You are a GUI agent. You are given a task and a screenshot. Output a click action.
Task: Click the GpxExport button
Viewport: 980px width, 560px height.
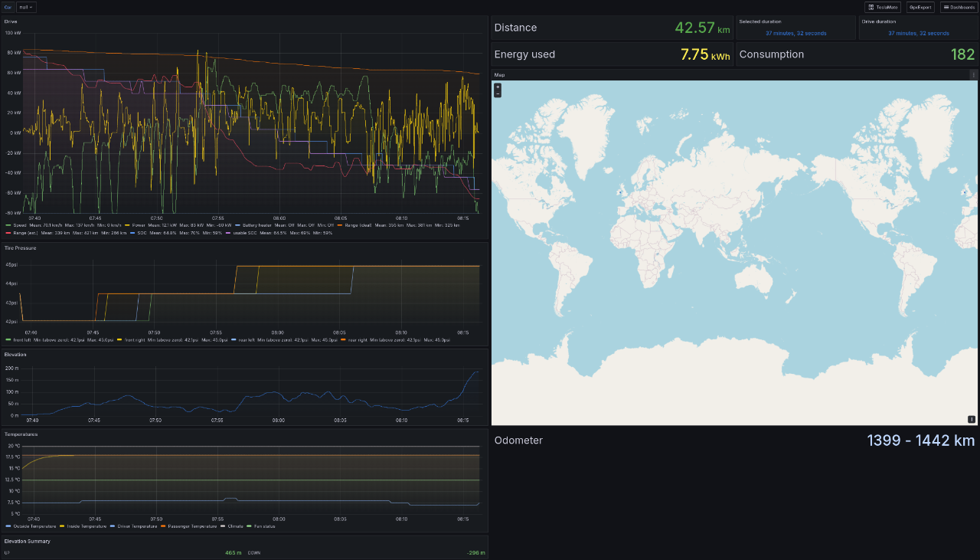click(x=920, y=7)
